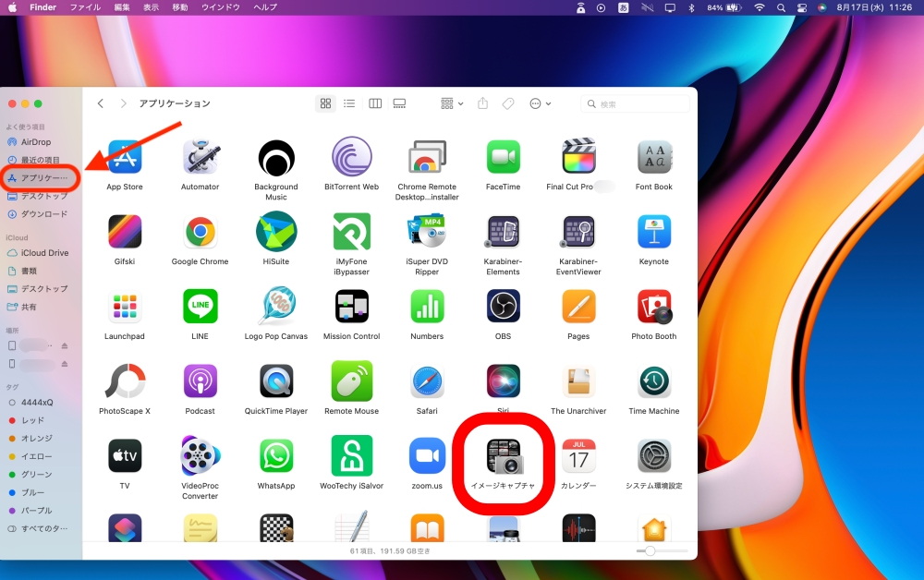This screenshot has width=924, height=580.
Task: Select iSuper DVD Ripper icon
Action: pyautogui.click(x=427, y=232)
